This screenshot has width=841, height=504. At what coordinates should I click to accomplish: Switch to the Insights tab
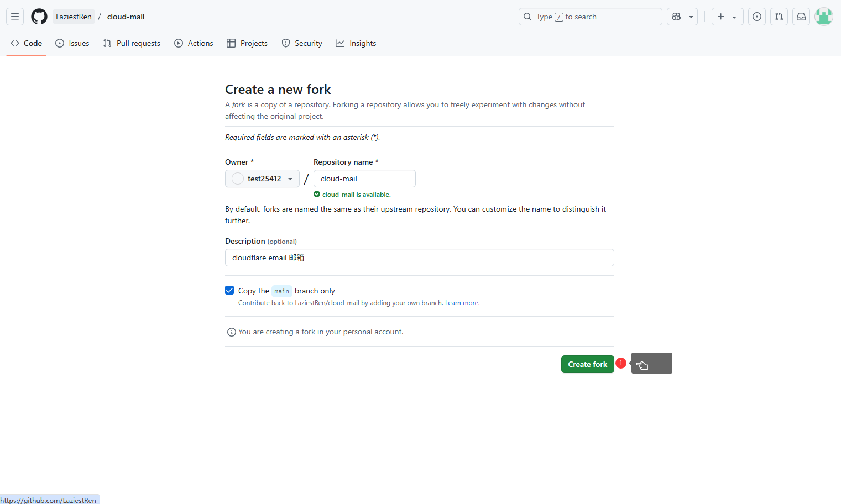click(356, 43)
